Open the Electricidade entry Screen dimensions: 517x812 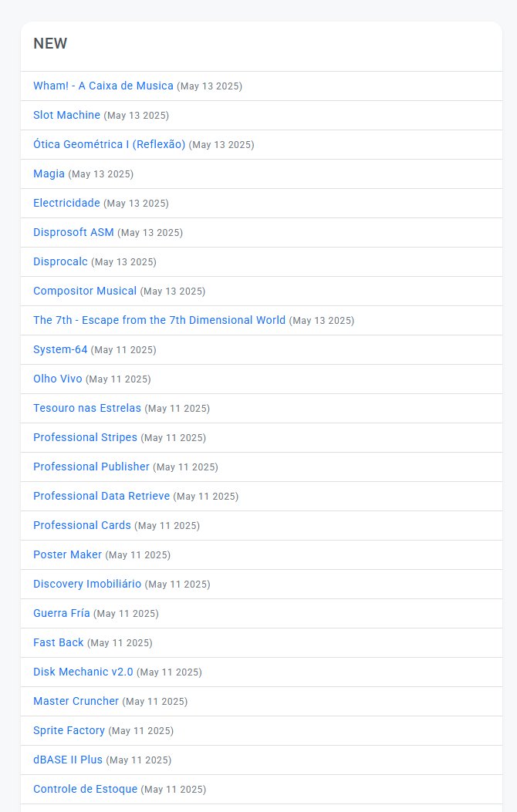tap(66, 203)
